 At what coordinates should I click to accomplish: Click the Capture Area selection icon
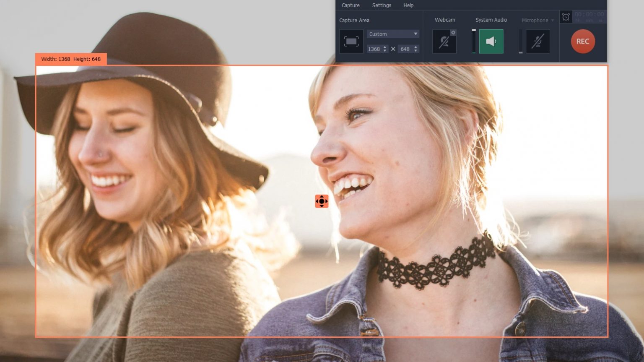pyautogui.click(x=351, y=41)
